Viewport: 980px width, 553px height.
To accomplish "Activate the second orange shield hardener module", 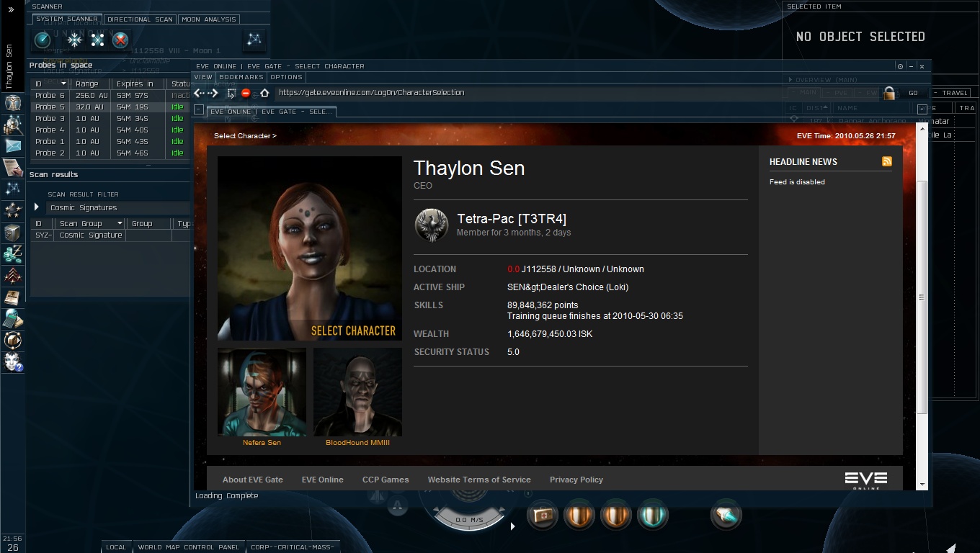I will pos(615,515).
